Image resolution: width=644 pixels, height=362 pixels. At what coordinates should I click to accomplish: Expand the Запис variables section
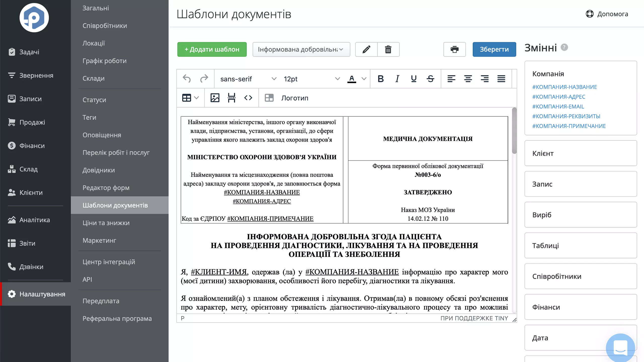[x=581, y=184]
